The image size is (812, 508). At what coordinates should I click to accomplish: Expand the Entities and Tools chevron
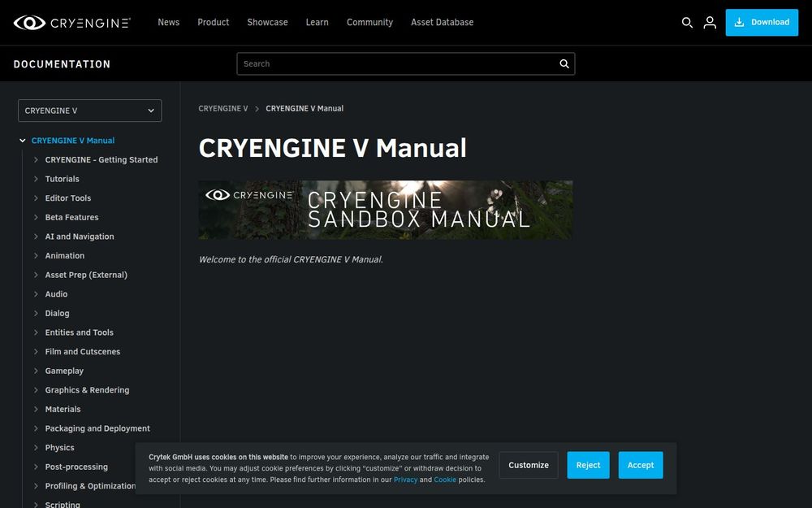click(x=36, y=332)
